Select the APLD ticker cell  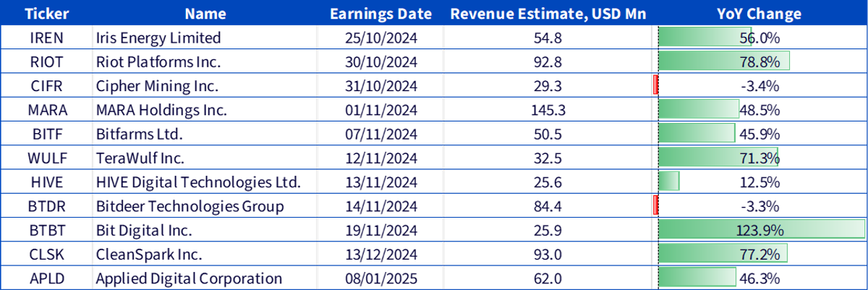46,278
